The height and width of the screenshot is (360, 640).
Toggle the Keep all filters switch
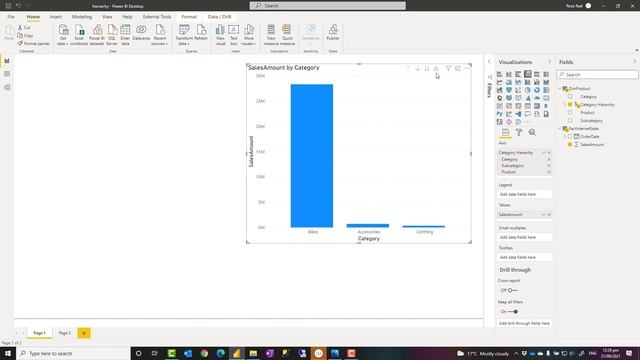pyautogui.click(x=513, y=311)
